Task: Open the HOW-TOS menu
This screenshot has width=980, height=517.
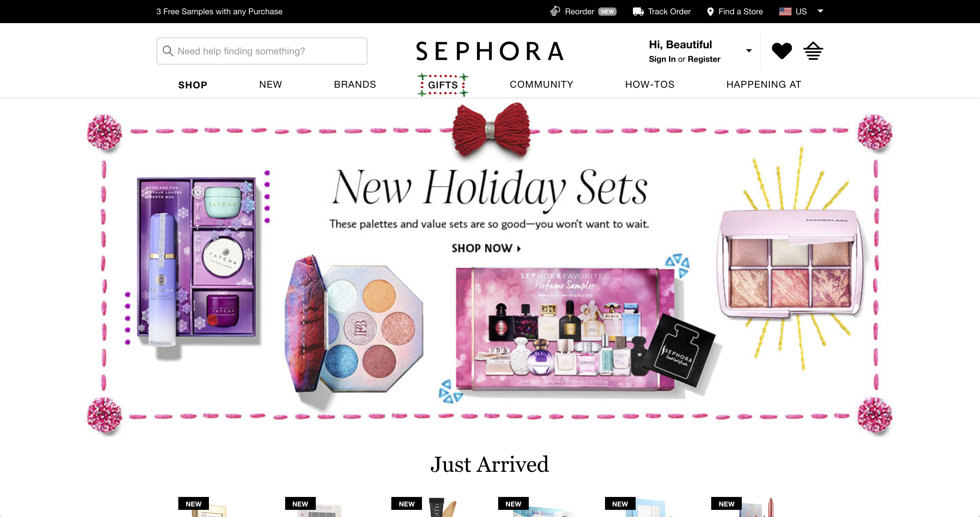Action: click(x=649, y=84)
